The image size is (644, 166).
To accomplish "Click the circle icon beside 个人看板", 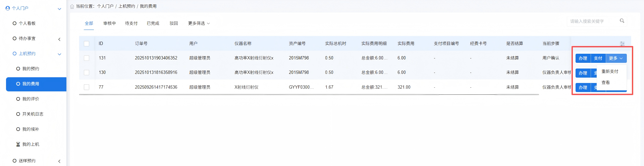I will click(14, 23).
